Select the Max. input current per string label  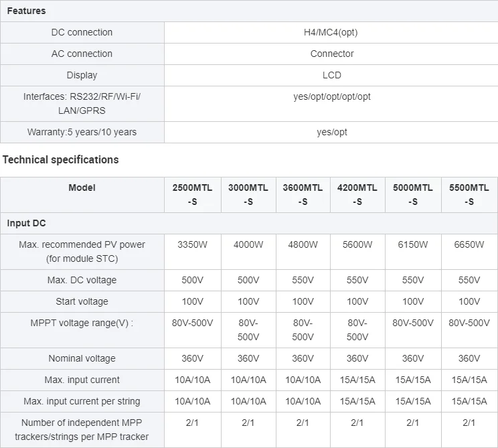point(82,401)
